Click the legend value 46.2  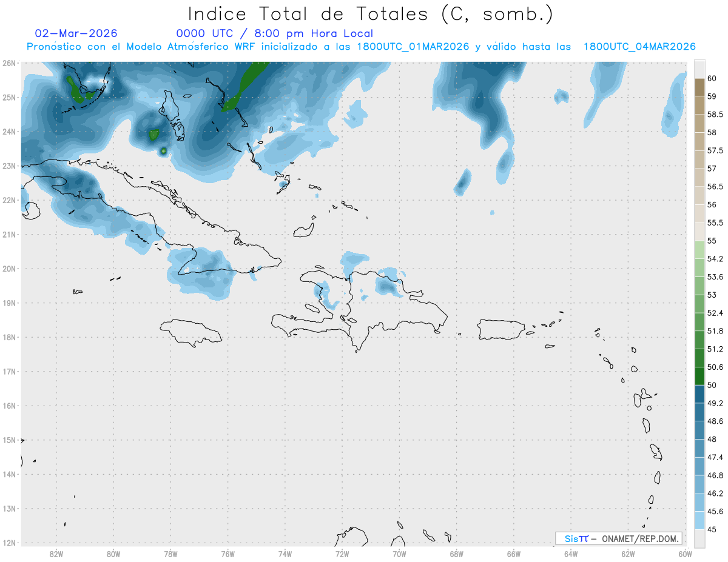(715, 493)
